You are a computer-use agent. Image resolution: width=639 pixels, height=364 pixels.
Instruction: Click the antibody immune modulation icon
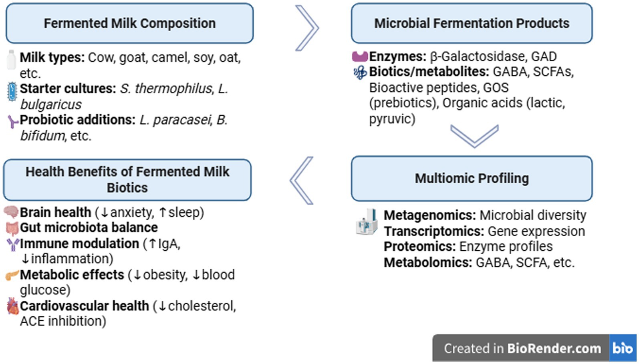[x=13, y=244]
